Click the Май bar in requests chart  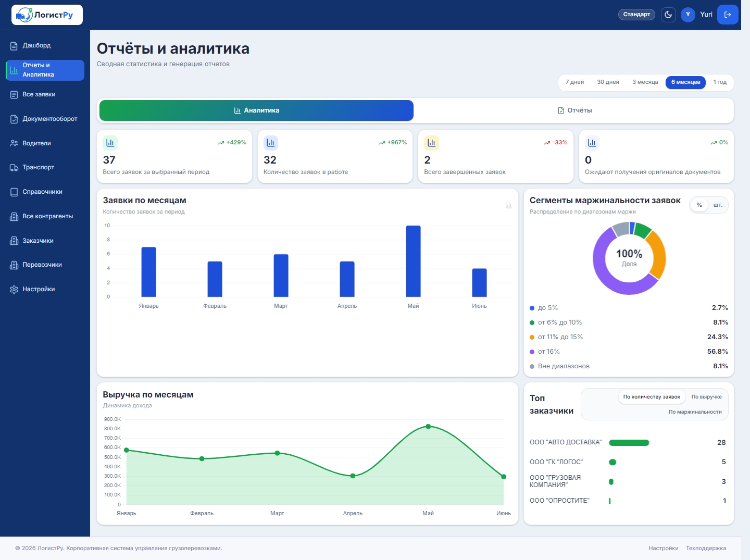[x=414, y=261]
